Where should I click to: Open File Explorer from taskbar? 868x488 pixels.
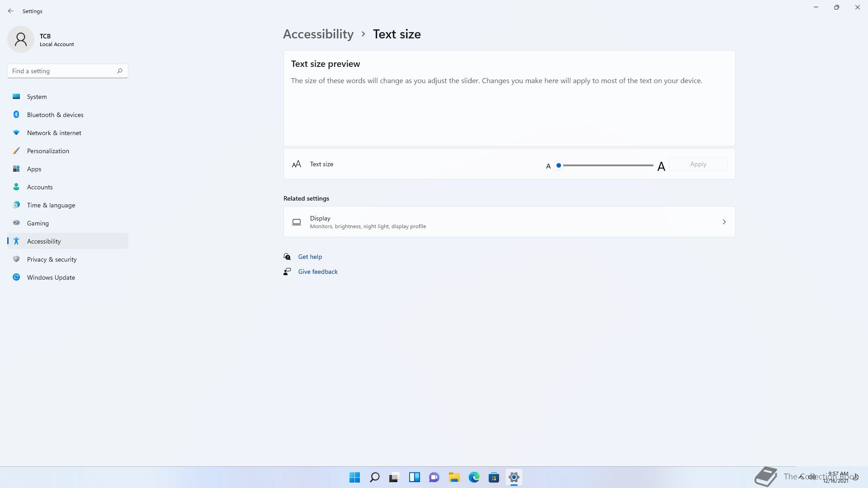[x=454, y=477]
